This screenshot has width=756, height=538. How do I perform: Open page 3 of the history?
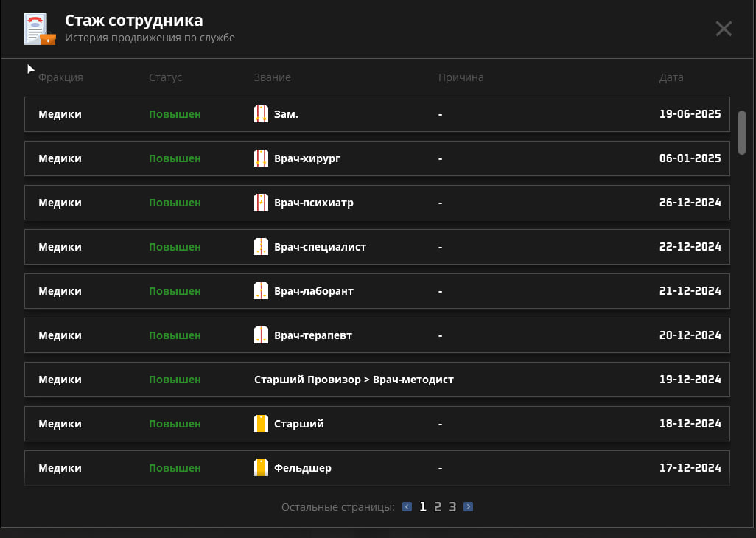click(452, 506)
